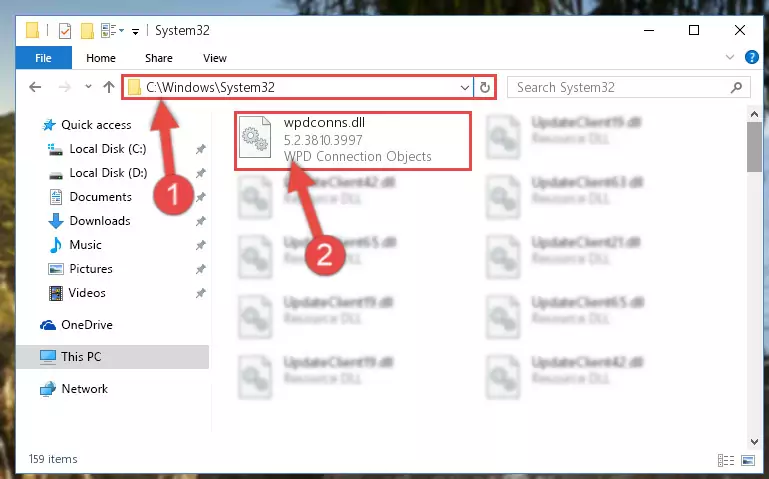Expand the address bar history dropdown
Image resolution: width=769 pixels, height=479 pixels.
tap(464, 88)
